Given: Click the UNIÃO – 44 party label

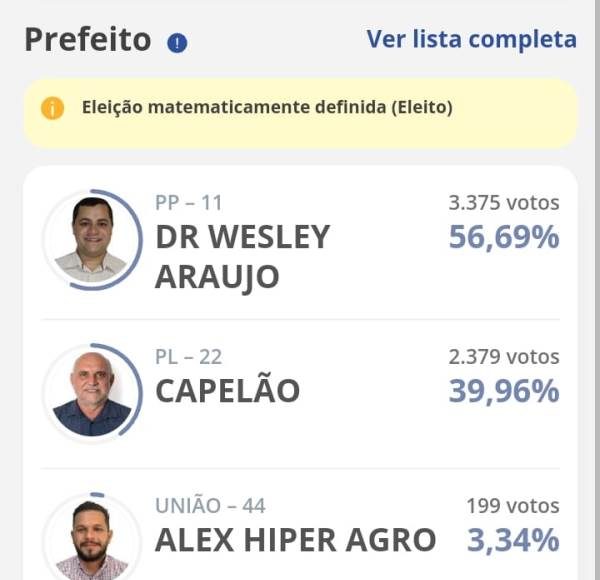Looking at the screenshot, I should (x=210, y=506).
